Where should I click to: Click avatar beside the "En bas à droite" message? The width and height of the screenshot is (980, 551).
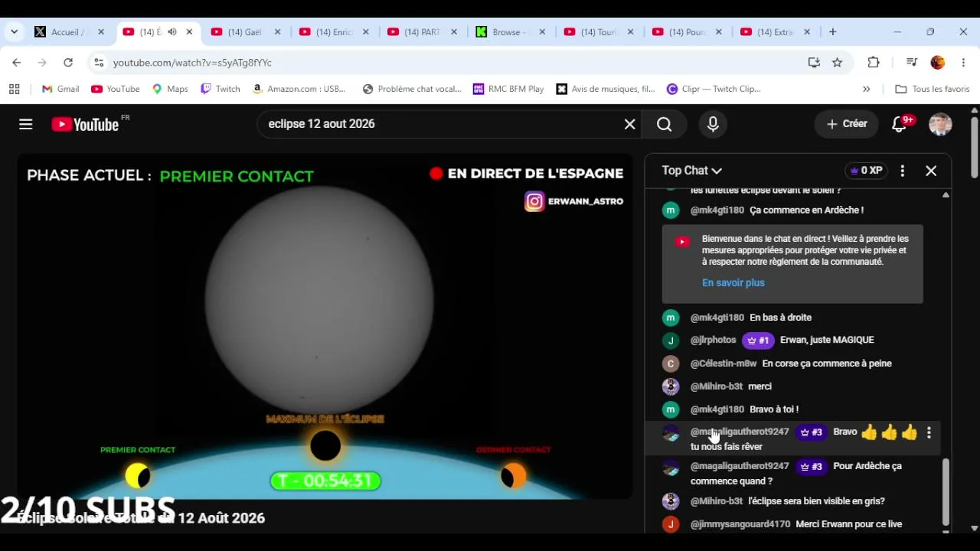[x=671, y=318]
